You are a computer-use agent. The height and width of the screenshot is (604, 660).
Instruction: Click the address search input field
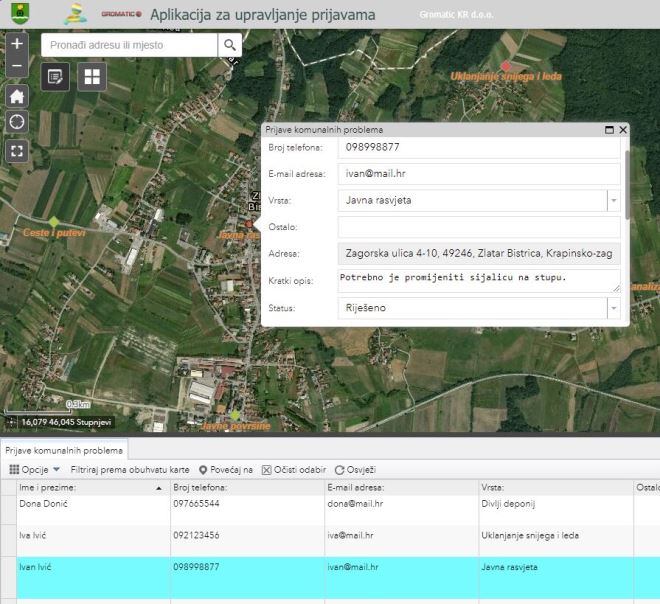pos(129,45)
